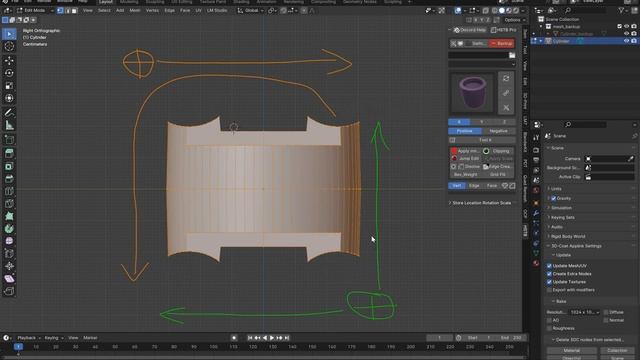Screen dimensions: 640x360
Task: Choose the Rotate tool
Action: coord(9,73)
